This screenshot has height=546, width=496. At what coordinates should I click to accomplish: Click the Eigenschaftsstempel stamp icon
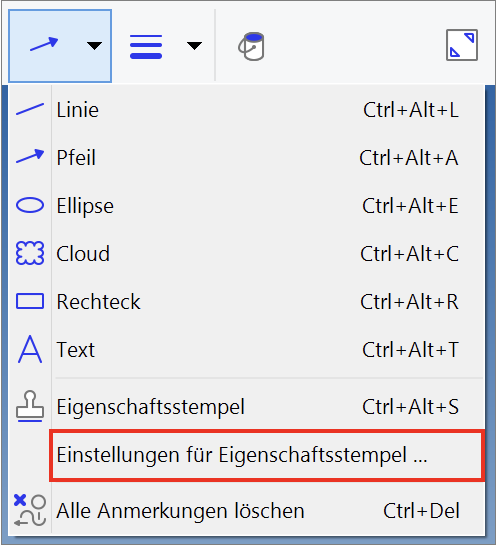coord(30,406)
